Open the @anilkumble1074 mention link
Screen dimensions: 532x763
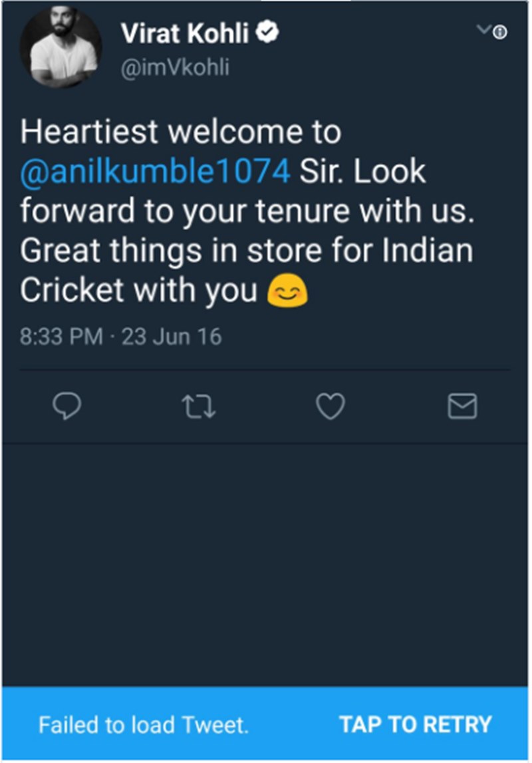coord(156,172)
